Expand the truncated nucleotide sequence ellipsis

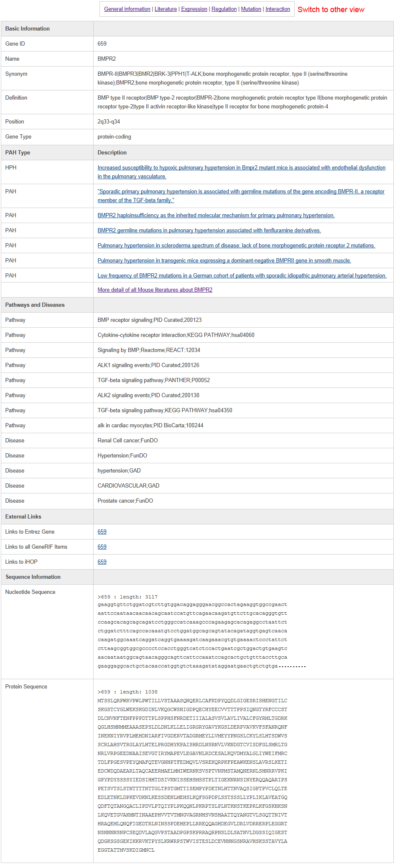tap(292, 666)
